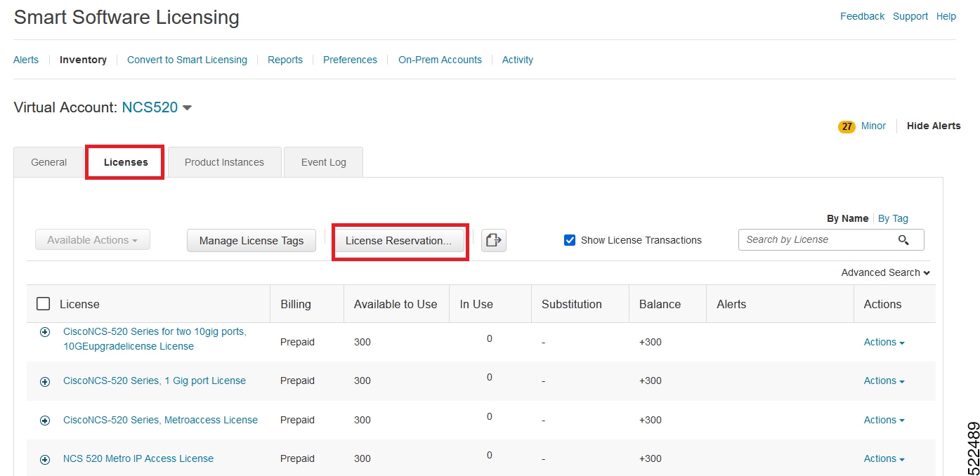The height and width of the screenshot is (476, 980).
Task: Tick the select-all License header checkbox
Action: [x=43, y=304]
